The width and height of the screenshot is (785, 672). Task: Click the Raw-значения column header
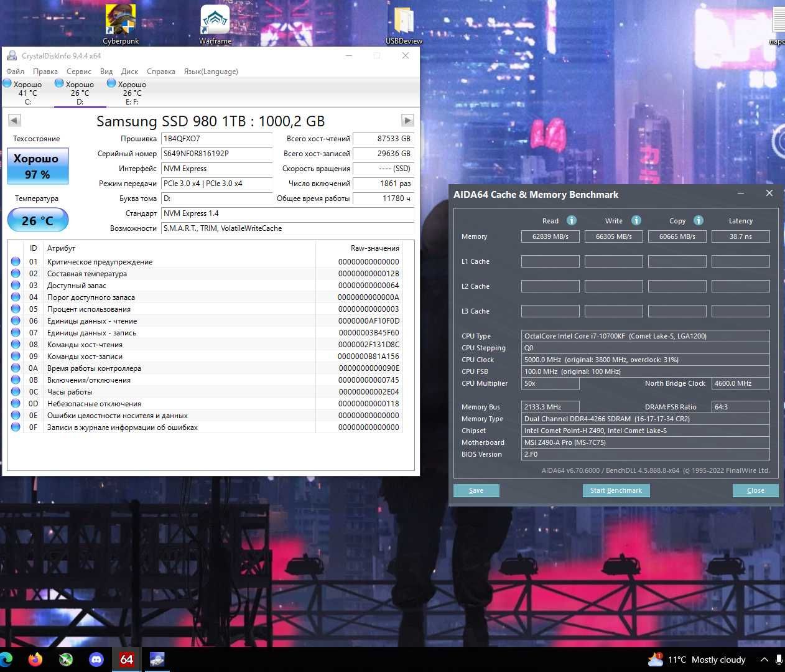tap(359, 248)
